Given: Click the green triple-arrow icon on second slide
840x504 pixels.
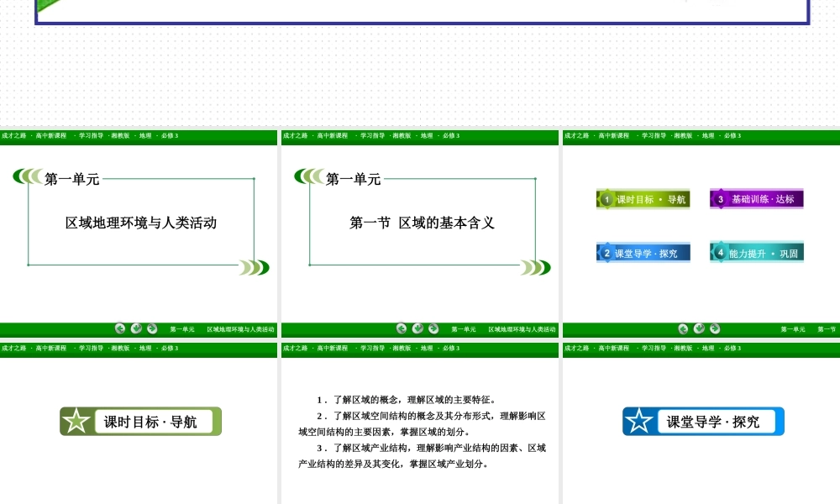Looking at the screenshot, I should (535, 268).
